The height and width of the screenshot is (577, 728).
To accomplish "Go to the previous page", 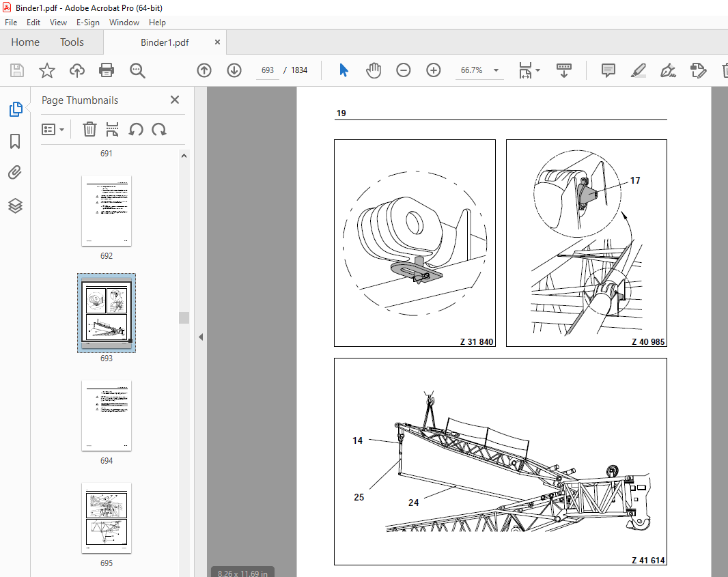I will pos(204,70).
